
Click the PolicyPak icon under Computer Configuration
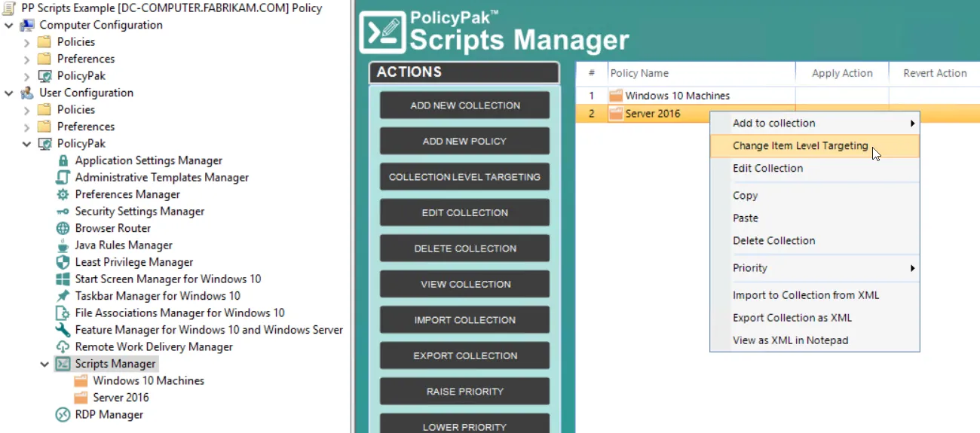[44, 76]
